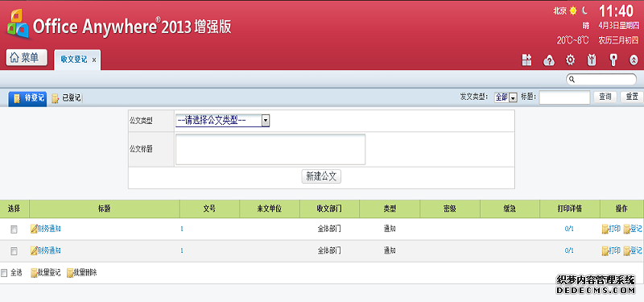Expand the 发文类型 全部 dropdown
Screen dimensions: 644x302
[x=506, y=97]
